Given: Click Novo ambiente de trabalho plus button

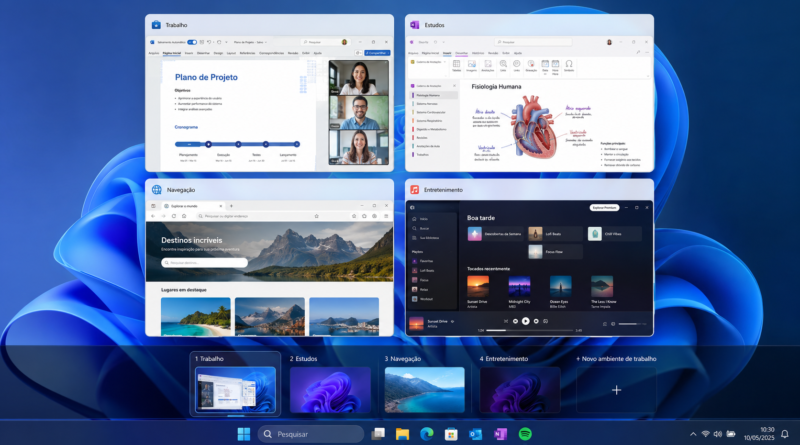Looking at the screenshot, I should pyautogui.click(x=616, y=390).
